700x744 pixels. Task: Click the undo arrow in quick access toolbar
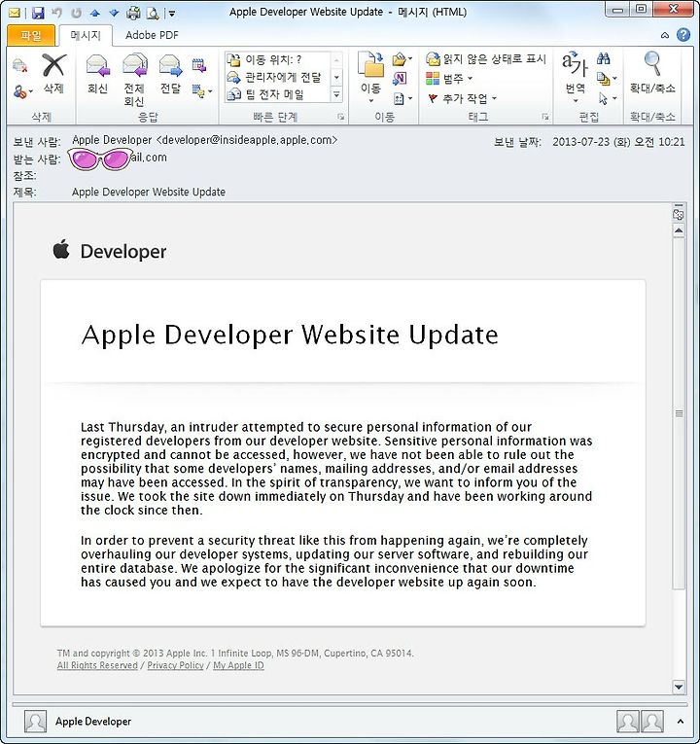pos(57,13)
